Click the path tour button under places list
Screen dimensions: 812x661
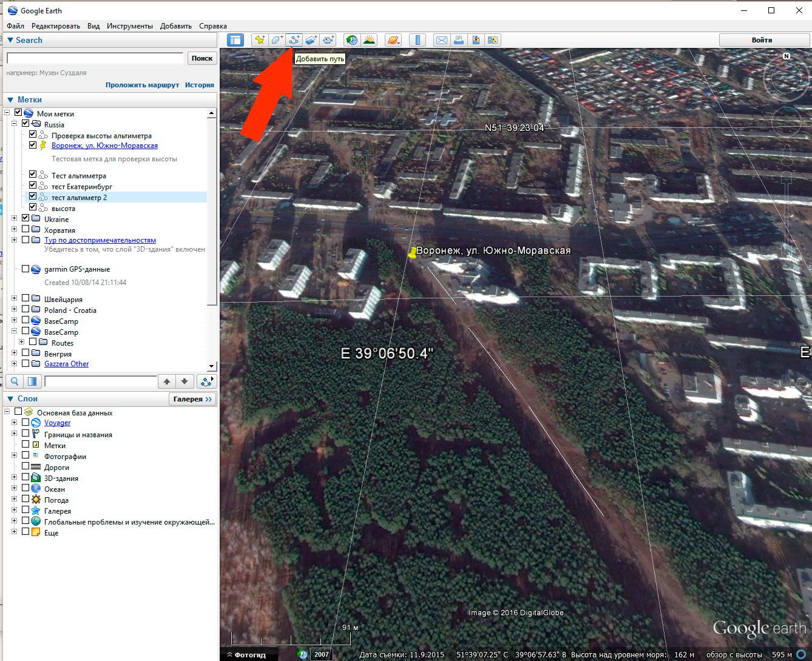(x=206, y=381)
